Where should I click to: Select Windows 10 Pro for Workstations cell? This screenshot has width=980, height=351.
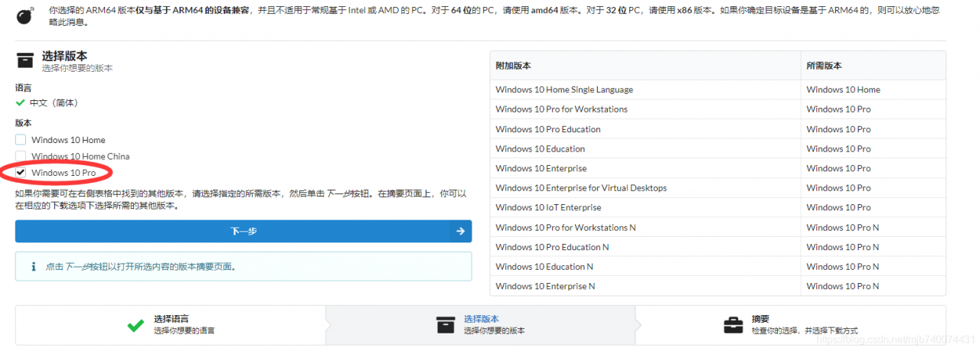pos(645,109)
